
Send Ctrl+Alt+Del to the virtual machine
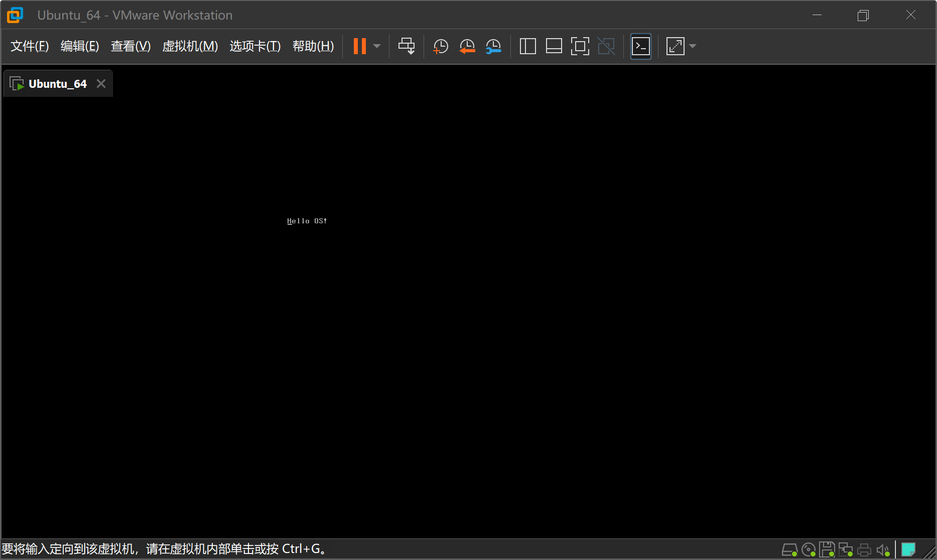(407, 46)
